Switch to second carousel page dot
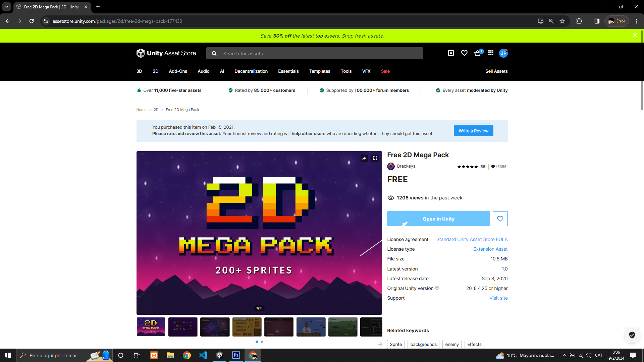 [x=262, y=342]
